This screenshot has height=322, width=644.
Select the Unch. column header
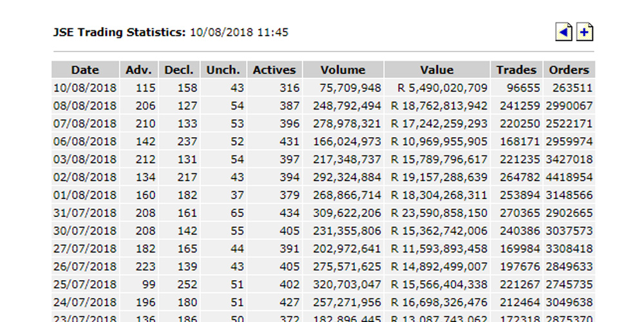pyautogui.click(x=223, y=70)
